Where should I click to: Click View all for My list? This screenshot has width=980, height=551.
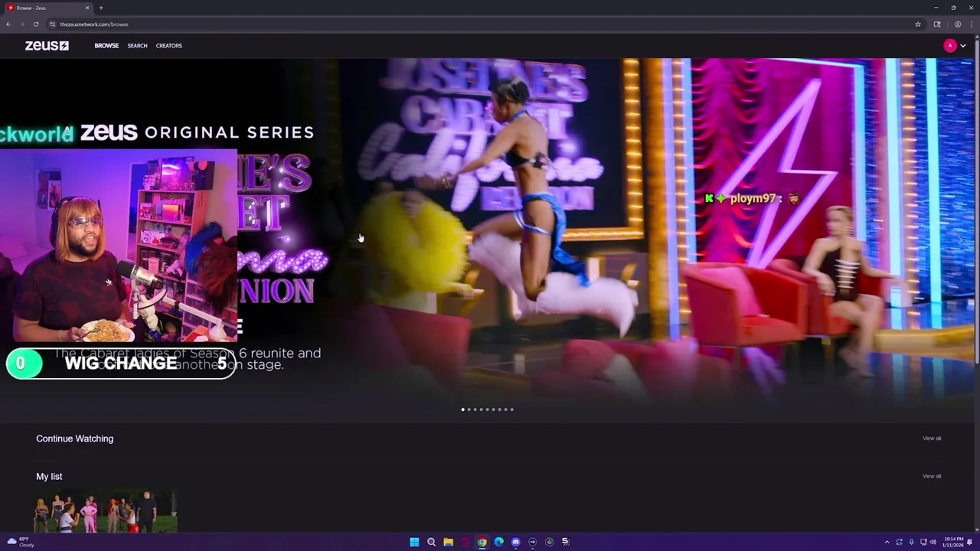pos(932,476)
